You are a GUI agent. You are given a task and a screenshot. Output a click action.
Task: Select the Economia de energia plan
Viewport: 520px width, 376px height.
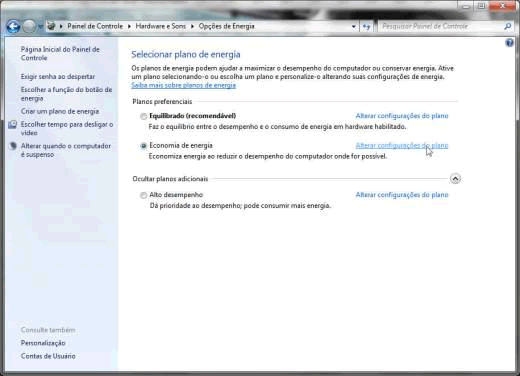[143, 146]
